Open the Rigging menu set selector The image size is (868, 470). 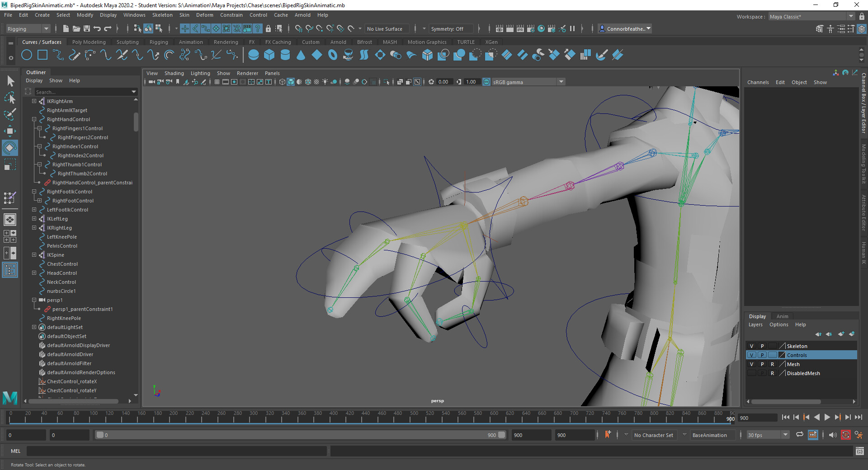pyautogui.click(x=27, y=28)
